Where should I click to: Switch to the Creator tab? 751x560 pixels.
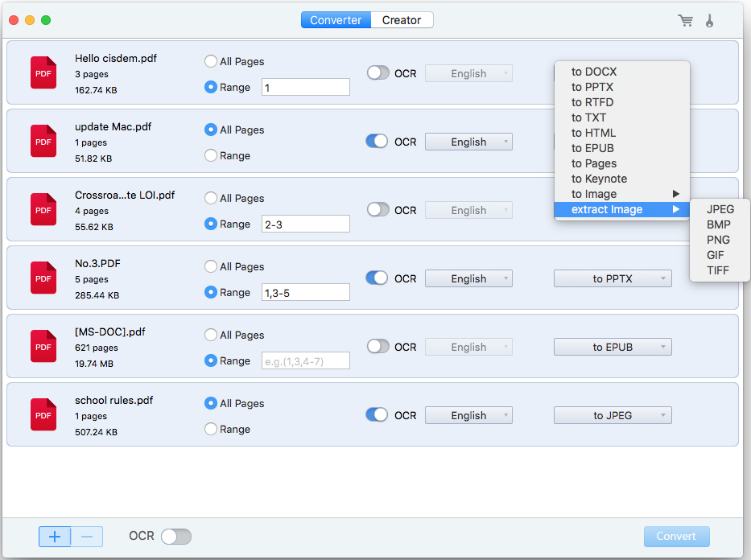click(402, 20)
